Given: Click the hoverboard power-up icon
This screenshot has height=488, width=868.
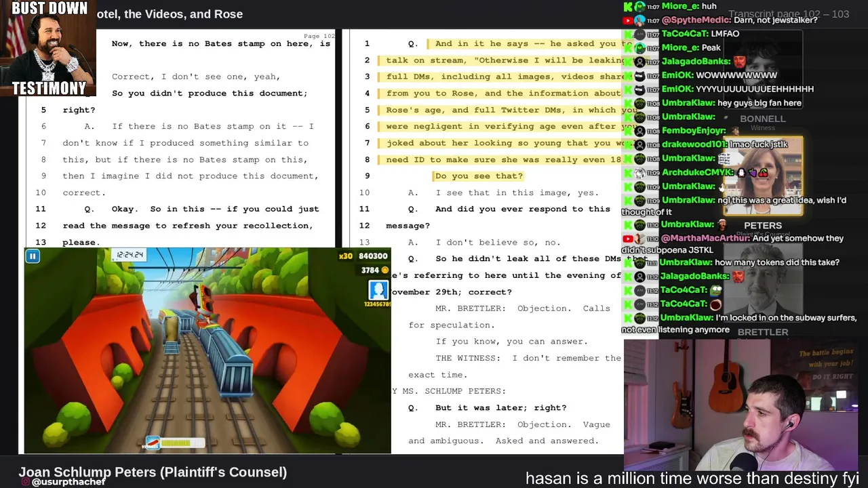Looking at the screenshot, I should tap(153, 443).
